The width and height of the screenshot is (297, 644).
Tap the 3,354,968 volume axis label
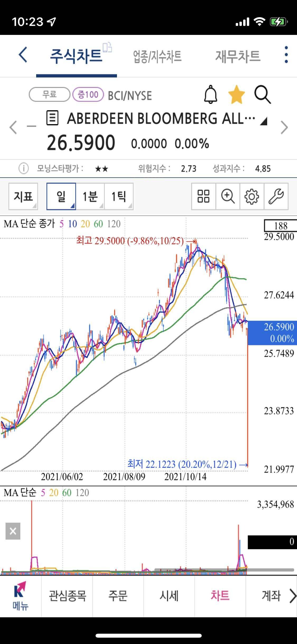(x=275, y=504)
